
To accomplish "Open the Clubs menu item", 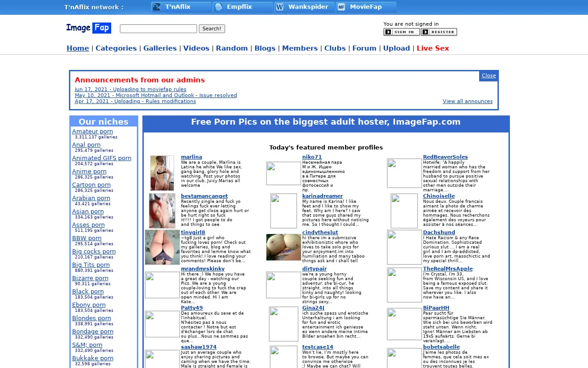I will click(335, 48).
